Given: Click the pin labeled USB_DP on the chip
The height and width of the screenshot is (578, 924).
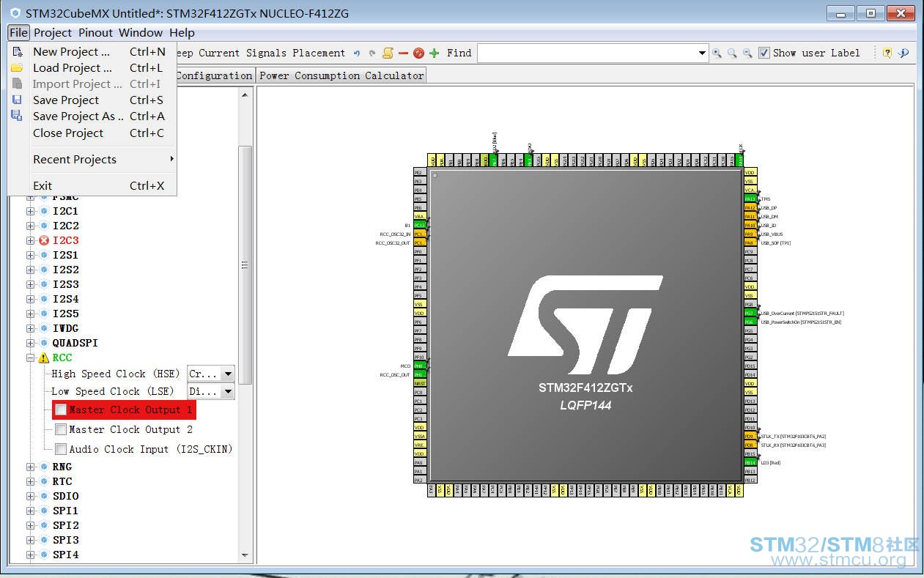Looking at the screenshot, I should [x=750, y=207].
